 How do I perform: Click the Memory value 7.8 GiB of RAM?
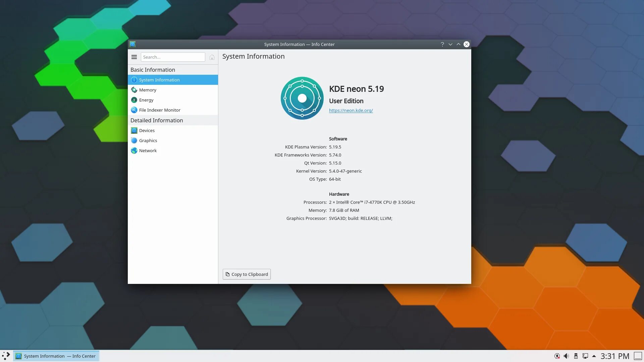[344, 210]
